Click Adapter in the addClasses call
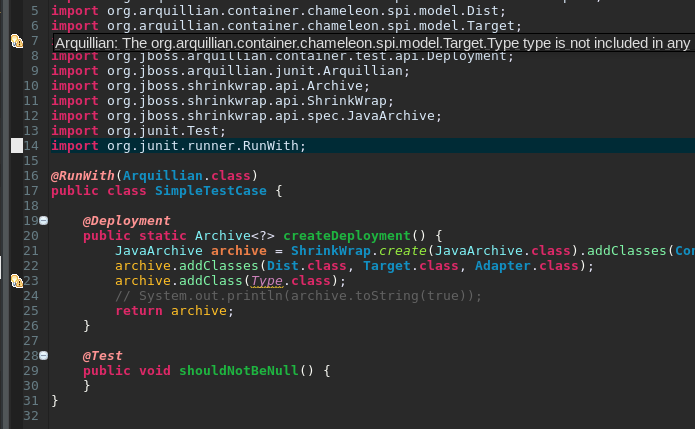Viewport: 695px width, 429px height. (x=503, y=266)
